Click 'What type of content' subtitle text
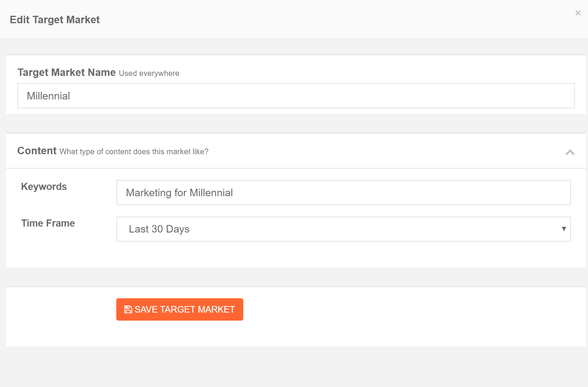Viewport: 588px width, 387px height. pyautogui.click(x=134, y=152)
